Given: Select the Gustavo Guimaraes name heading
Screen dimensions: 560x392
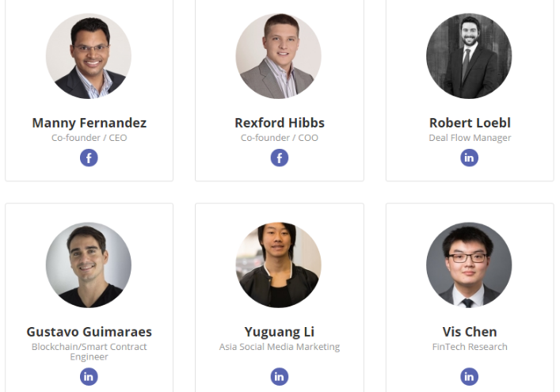Looking at the screenshot, I should [x=90, y=332].
